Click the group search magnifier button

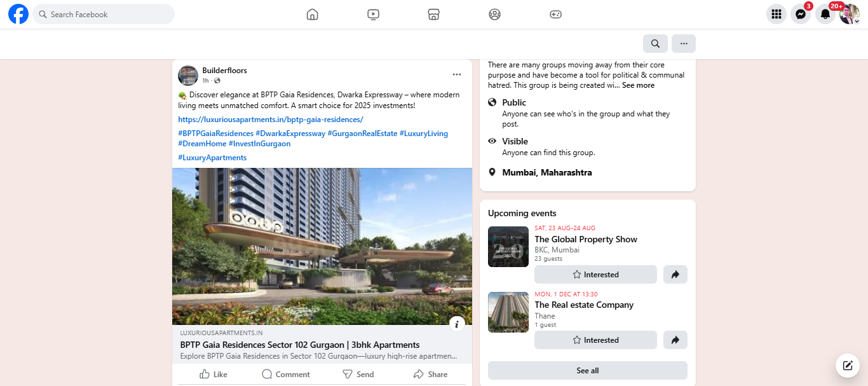click(655, 43)
